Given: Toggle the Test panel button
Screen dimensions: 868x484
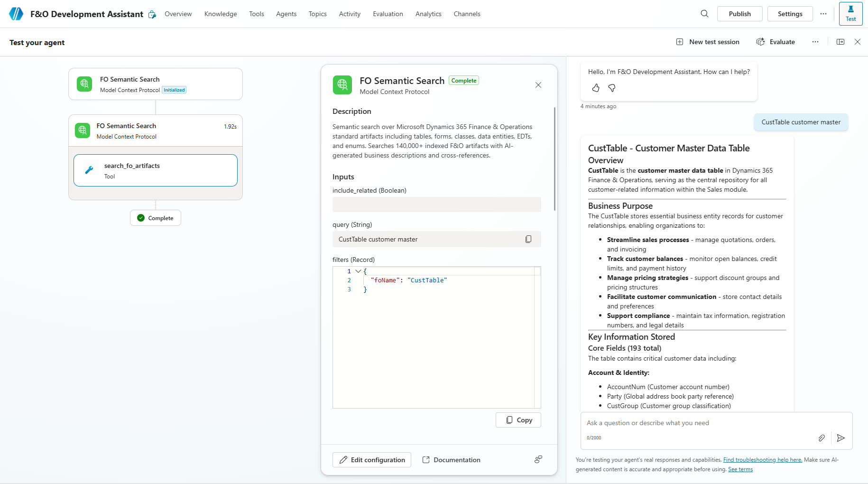Looking at the screenshot, I should [x=850, y=14].
